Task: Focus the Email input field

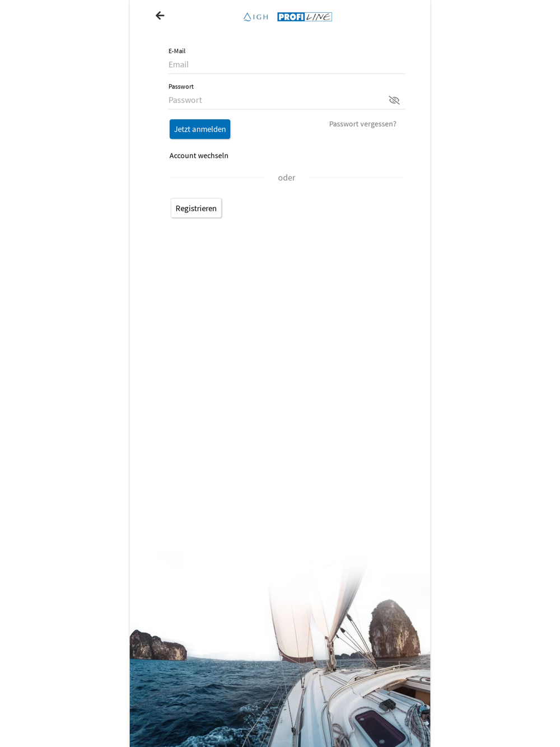Action: tap(287, 64)
